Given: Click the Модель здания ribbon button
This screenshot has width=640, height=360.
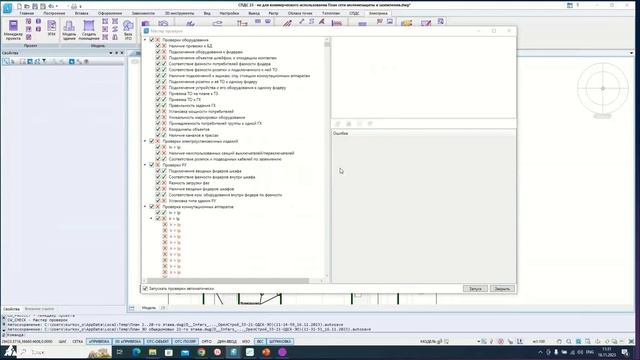Looking at the screenshot, I should 69,30.
